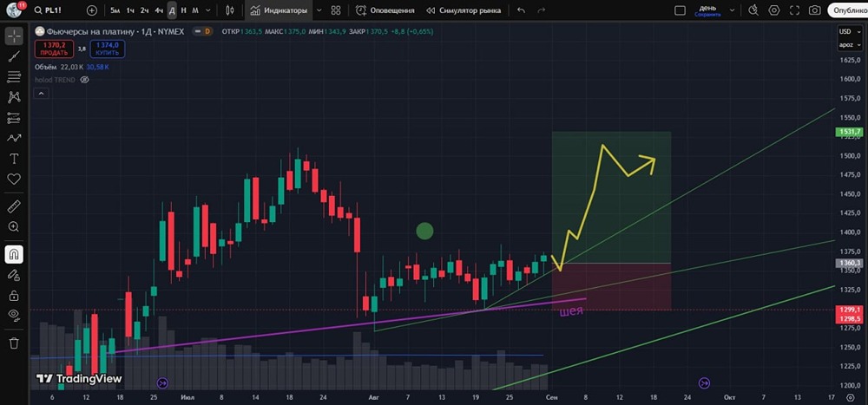Switch to the 2ч timeframe
The width and height of the screenshot is (868, 405).
(x=144, y=10)
